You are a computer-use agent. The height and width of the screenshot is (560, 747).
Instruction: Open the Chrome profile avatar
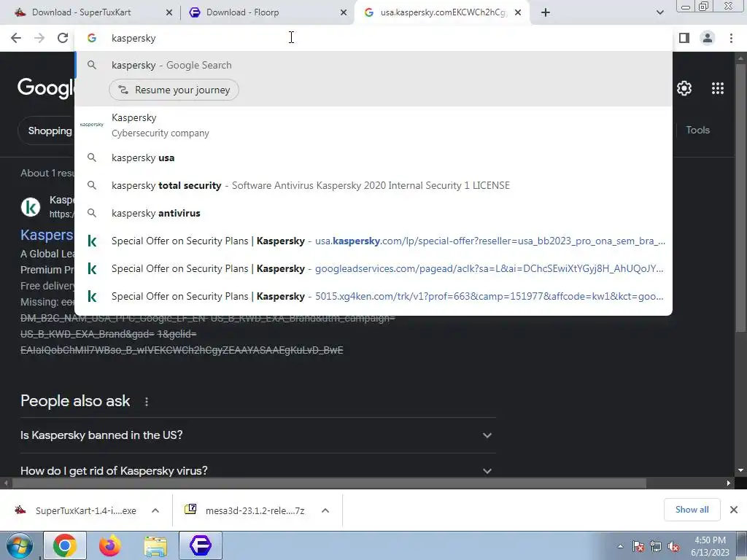(x=708, y=38)
